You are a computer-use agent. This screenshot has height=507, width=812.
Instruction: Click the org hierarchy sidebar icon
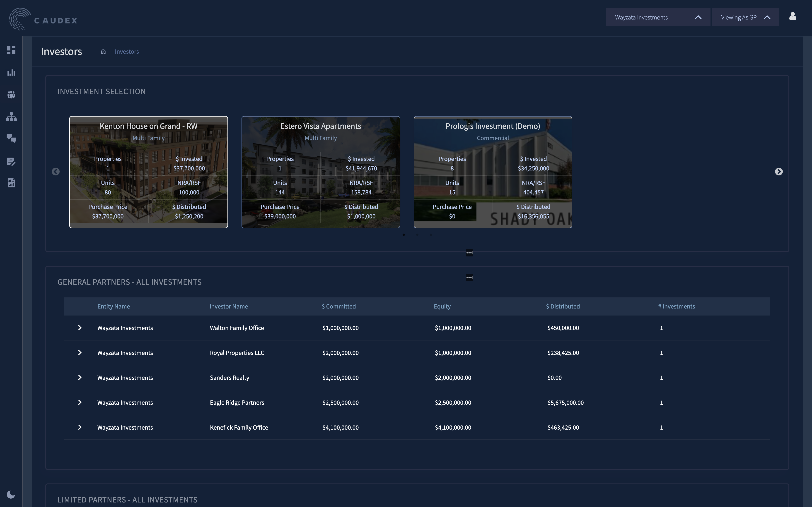(11, 117)
